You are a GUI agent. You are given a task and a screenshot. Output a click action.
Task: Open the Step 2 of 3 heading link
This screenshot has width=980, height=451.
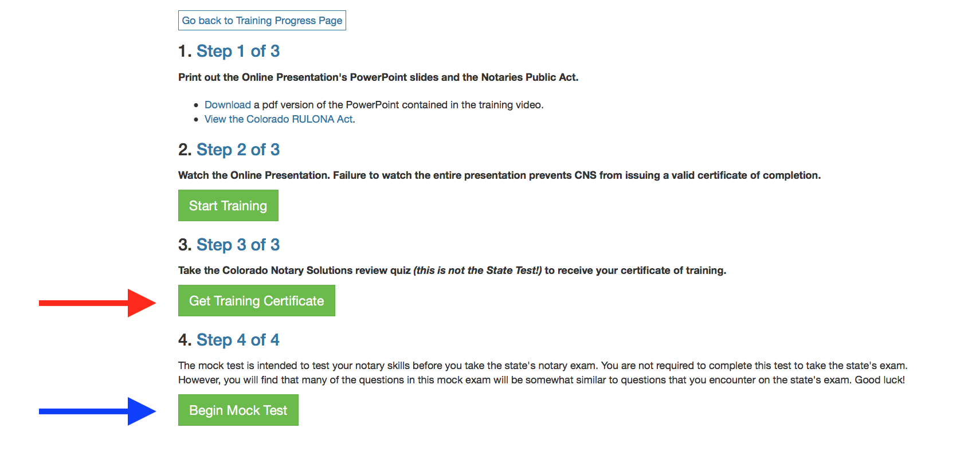coord(238,150)
